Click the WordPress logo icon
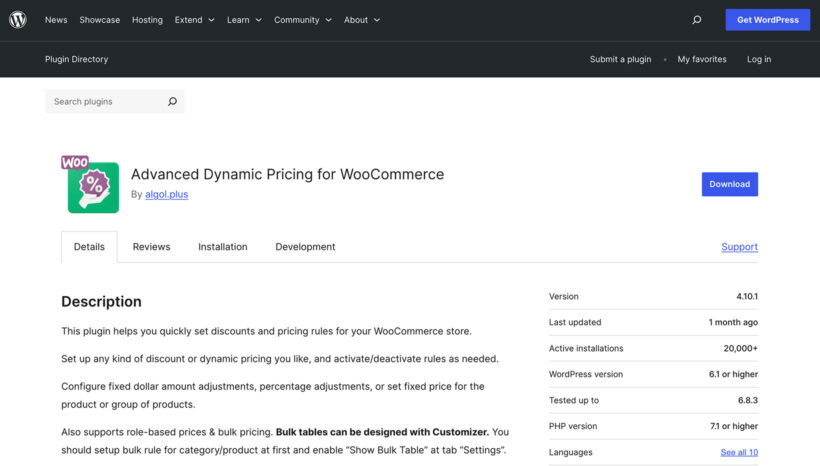820x466 pixels. pos(18,20)
